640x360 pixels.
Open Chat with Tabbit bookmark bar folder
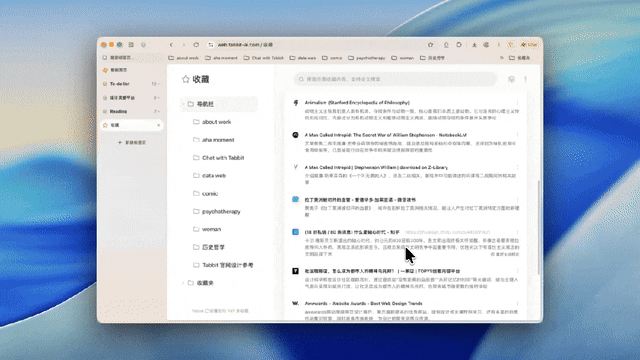[x=264, y=58]
